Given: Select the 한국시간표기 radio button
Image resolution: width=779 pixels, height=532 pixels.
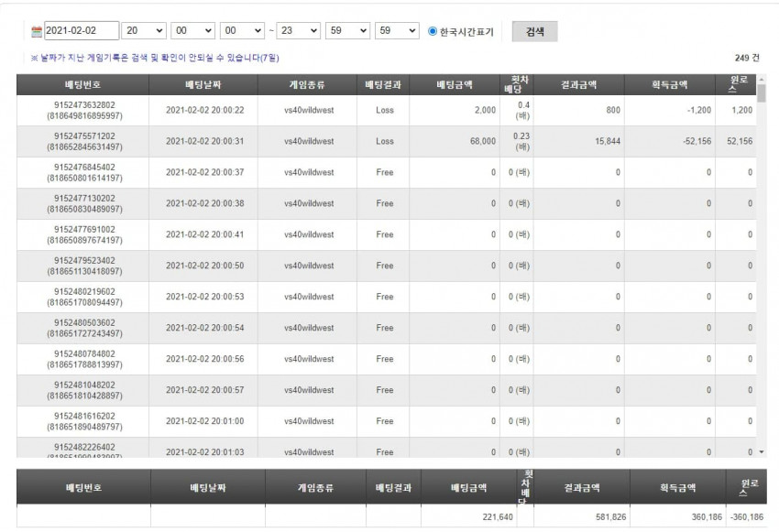Looking at the screenshot, I should tap(433, 31).
